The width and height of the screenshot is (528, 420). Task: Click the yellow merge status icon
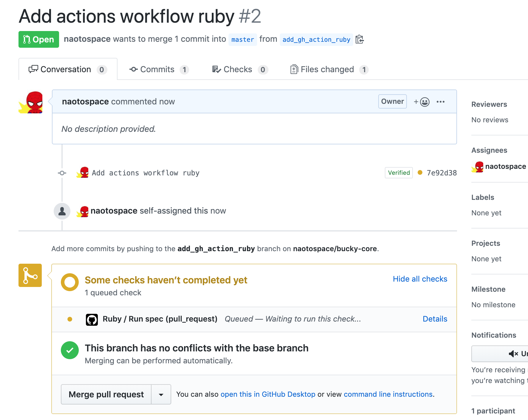pyautogui.click(x=30, y=275)
